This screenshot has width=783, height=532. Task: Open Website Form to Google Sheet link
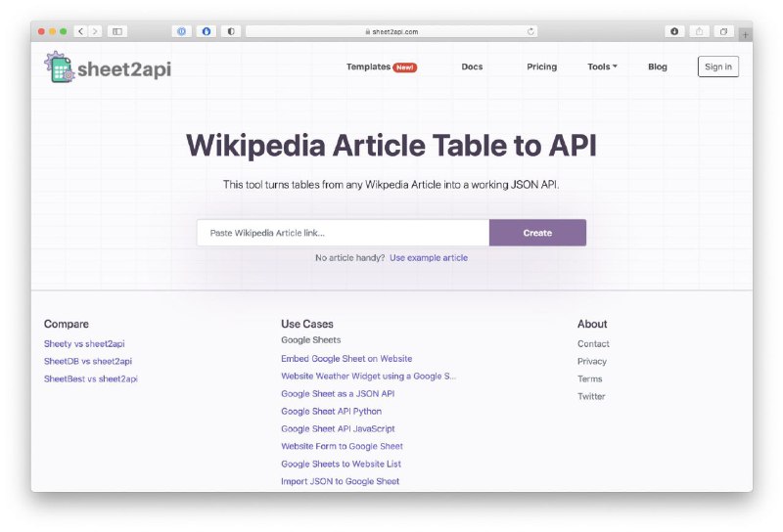pyautogui.click(x=342, y=446)
